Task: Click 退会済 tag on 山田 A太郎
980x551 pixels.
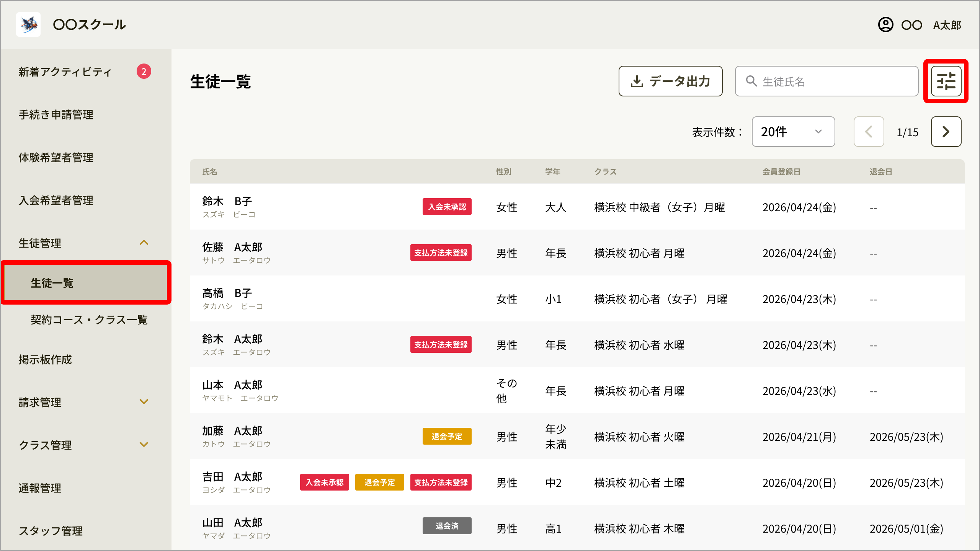Action: click(447, 526)
